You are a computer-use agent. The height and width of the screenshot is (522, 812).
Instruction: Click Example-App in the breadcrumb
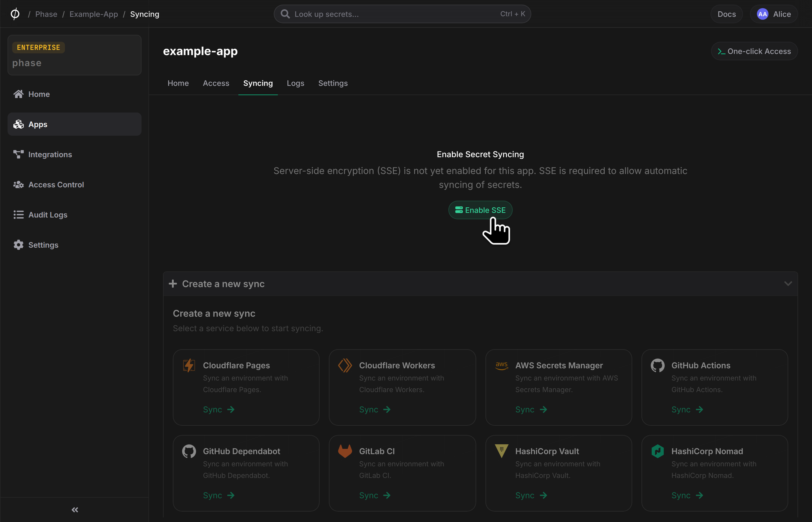[x=94, y=14]
